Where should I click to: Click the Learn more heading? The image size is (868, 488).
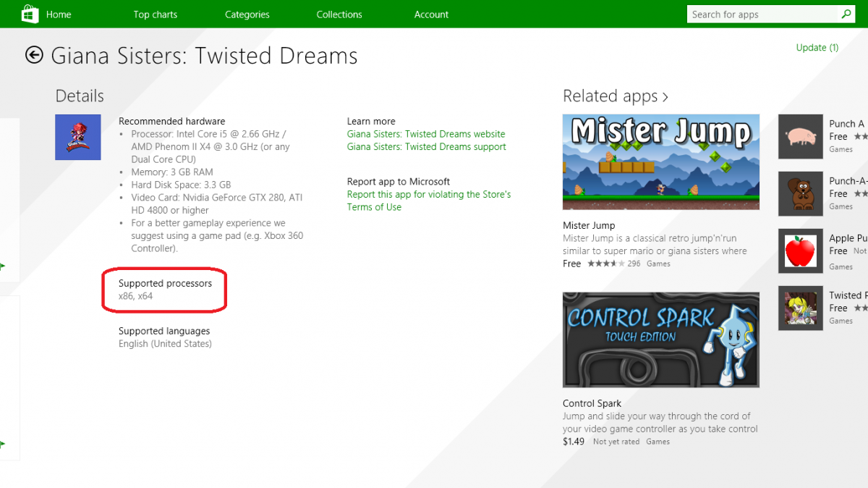(x=371, y=121)
